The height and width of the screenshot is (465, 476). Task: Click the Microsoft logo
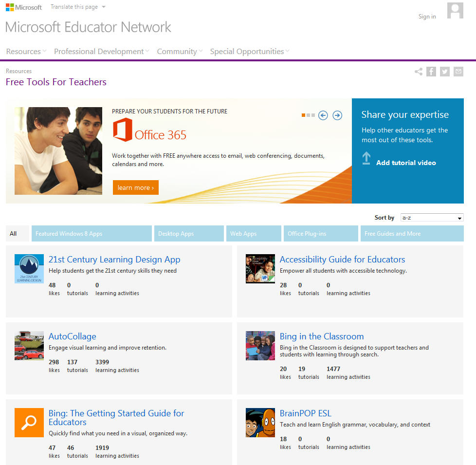click(x=24, y=7)
